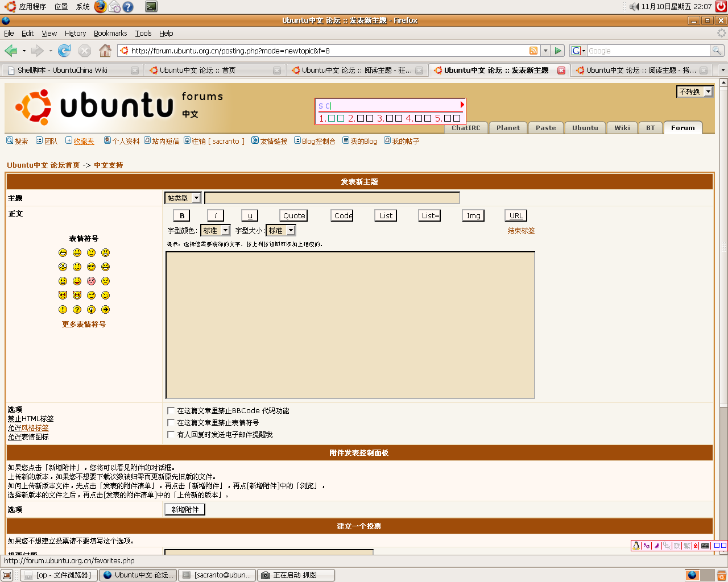Click the 结束标签 close tags link

coord(521,230)
